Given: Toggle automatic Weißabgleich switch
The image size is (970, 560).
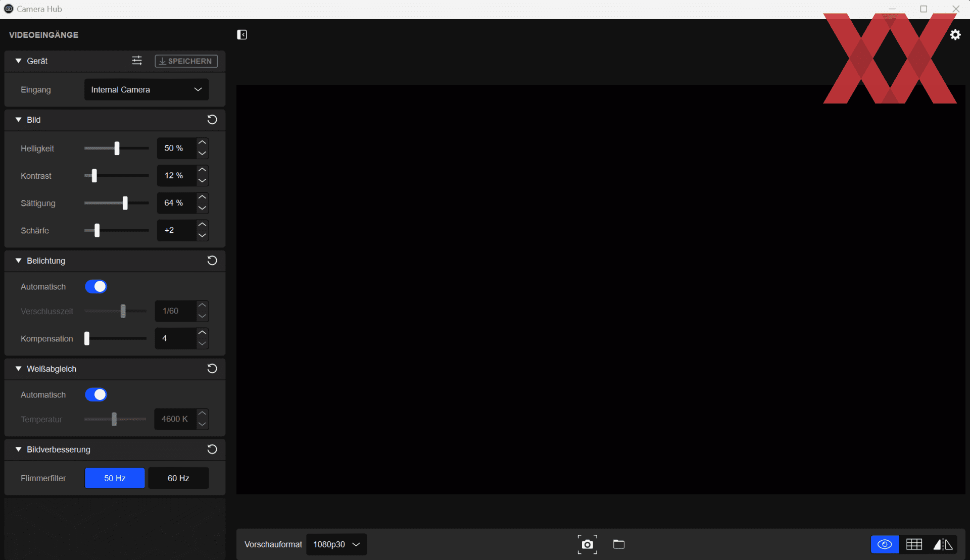Looking at the screenshot, I should click(96, 394).
